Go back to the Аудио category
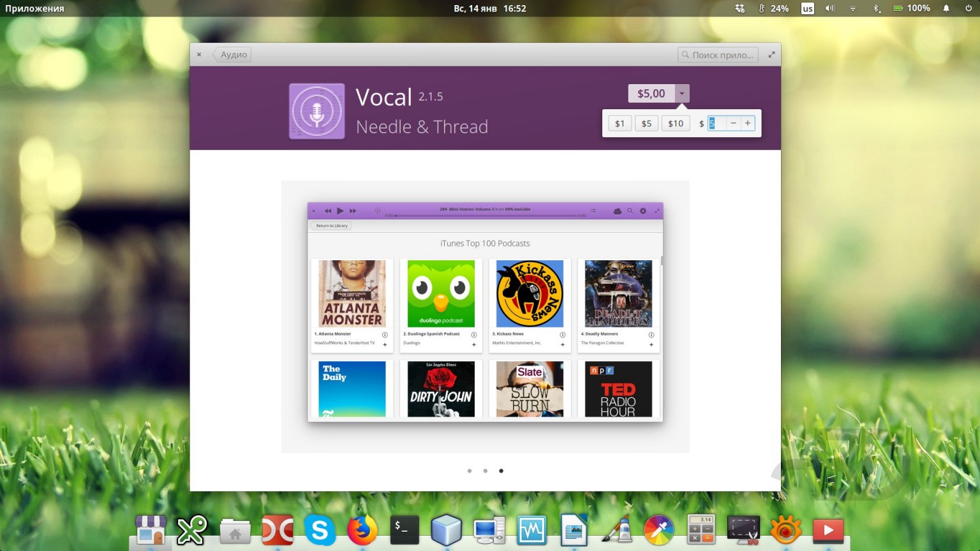Viewport: 980px width, 551px height. [232, 55]
